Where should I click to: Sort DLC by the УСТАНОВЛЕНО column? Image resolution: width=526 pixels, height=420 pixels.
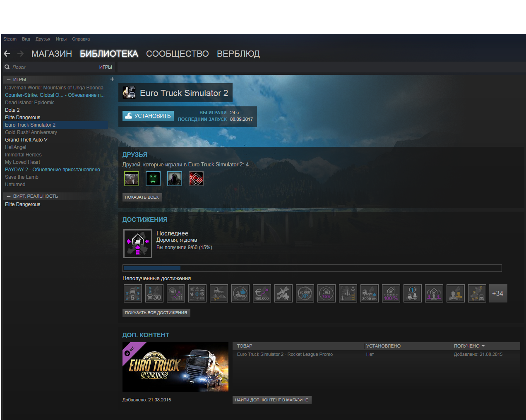coord(383,346)
